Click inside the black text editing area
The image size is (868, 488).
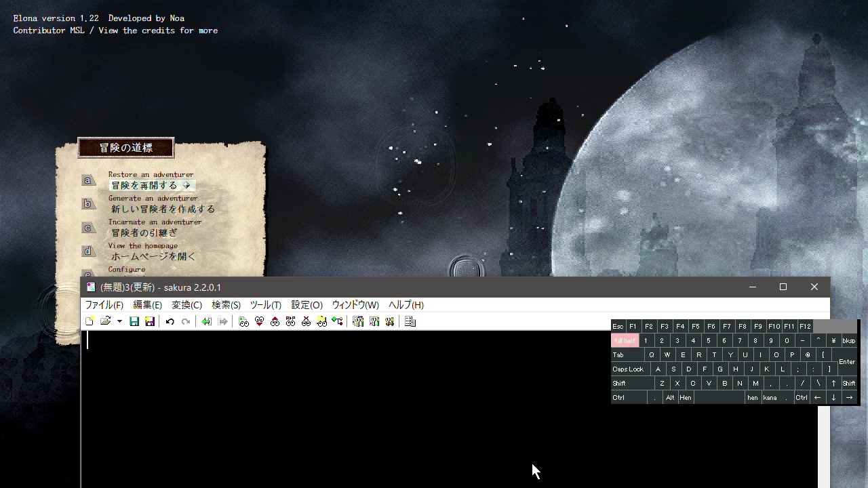click(449, 409)
